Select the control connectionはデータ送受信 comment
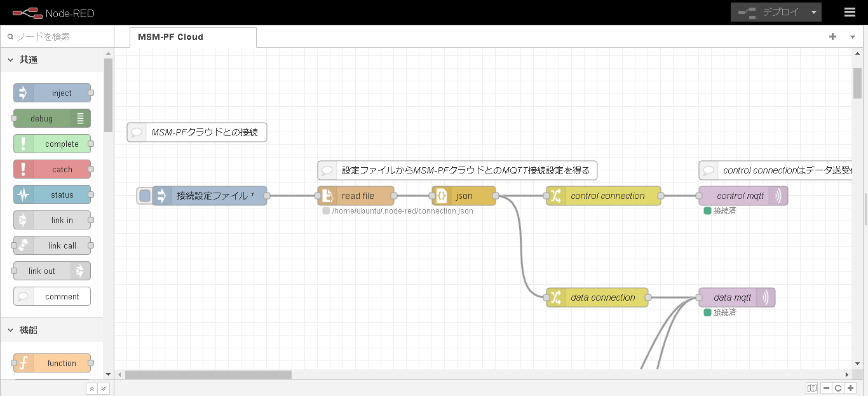This screenshot has width=868, height=396. click(x=775, y=170)
